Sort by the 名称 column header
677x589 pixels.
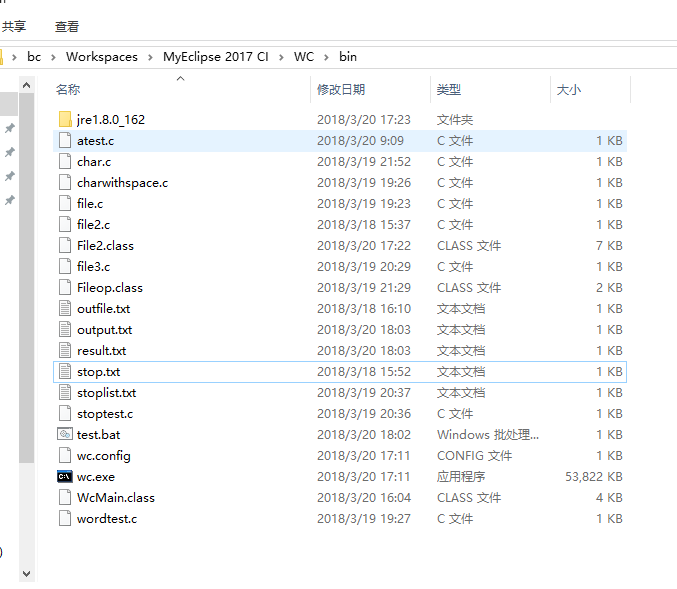click(x=68, y=90)
